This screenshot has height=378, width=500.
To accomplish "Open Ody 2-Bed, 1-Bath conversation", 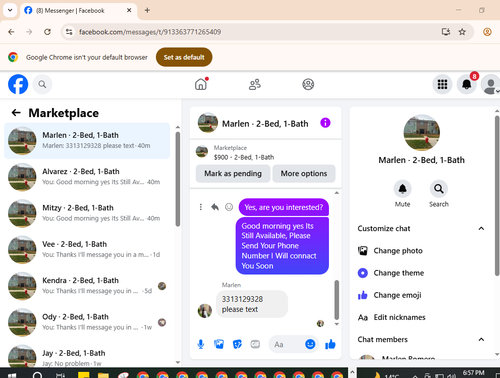I will [x=87, y=322].
